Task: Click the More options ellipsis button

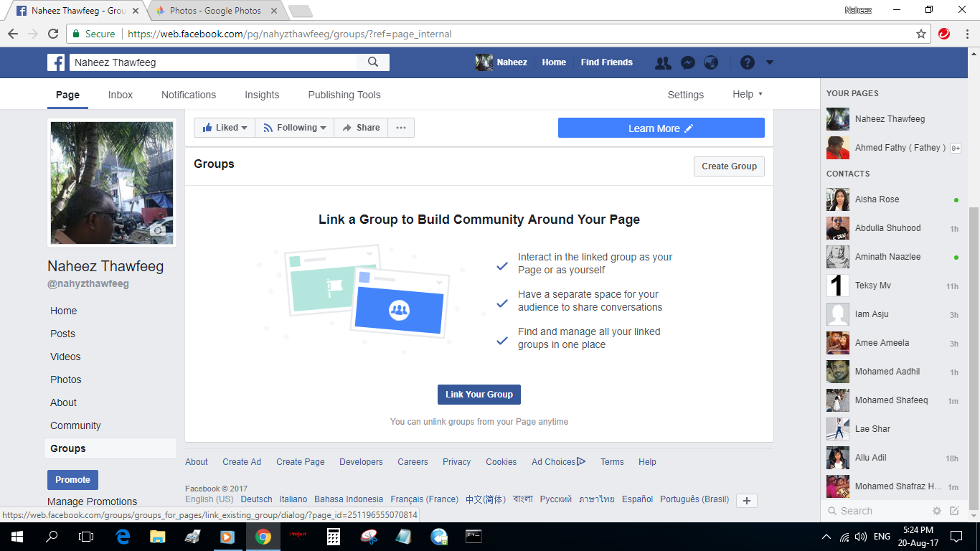Action: coord(401,128)
